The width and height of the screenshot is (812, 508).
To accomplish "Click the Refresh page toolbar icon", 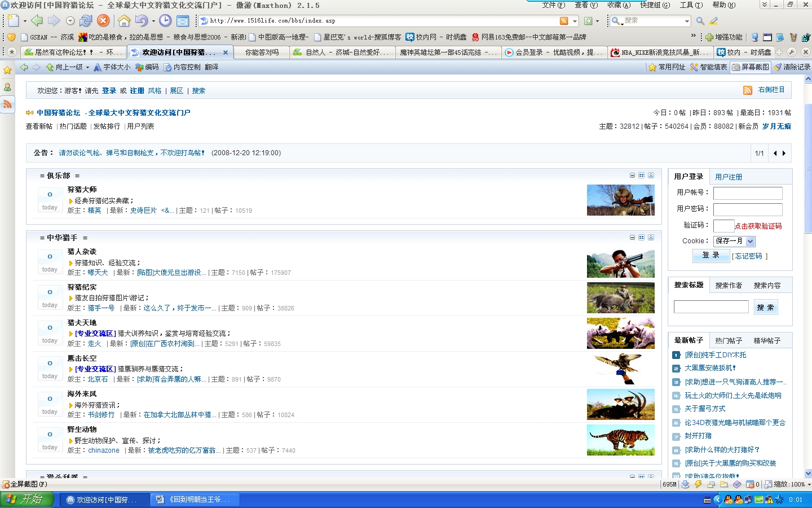I will 86,21.
